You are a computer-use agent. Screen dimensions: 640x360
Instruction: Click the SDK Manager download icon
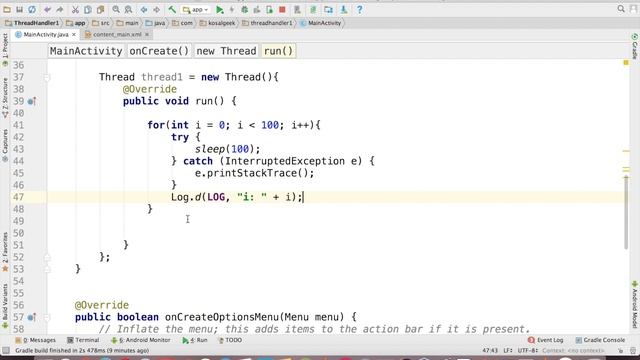click(x=344, y=9)
